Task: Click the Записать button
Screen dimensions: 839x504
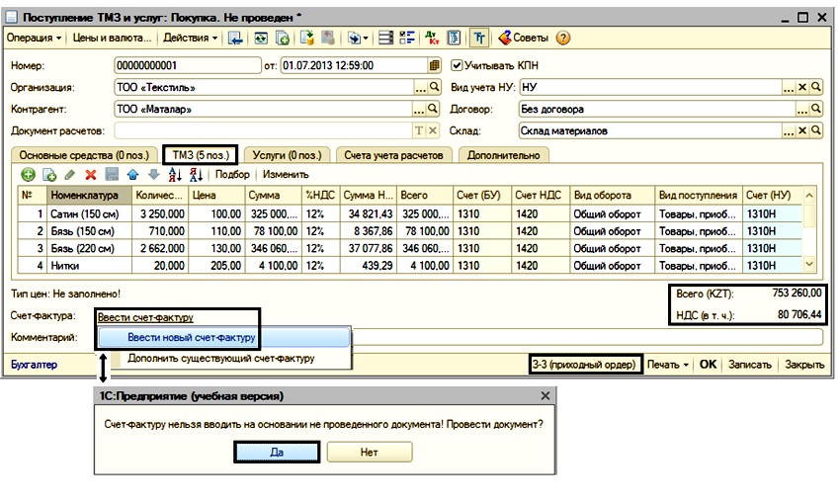Action: point(749,364)
